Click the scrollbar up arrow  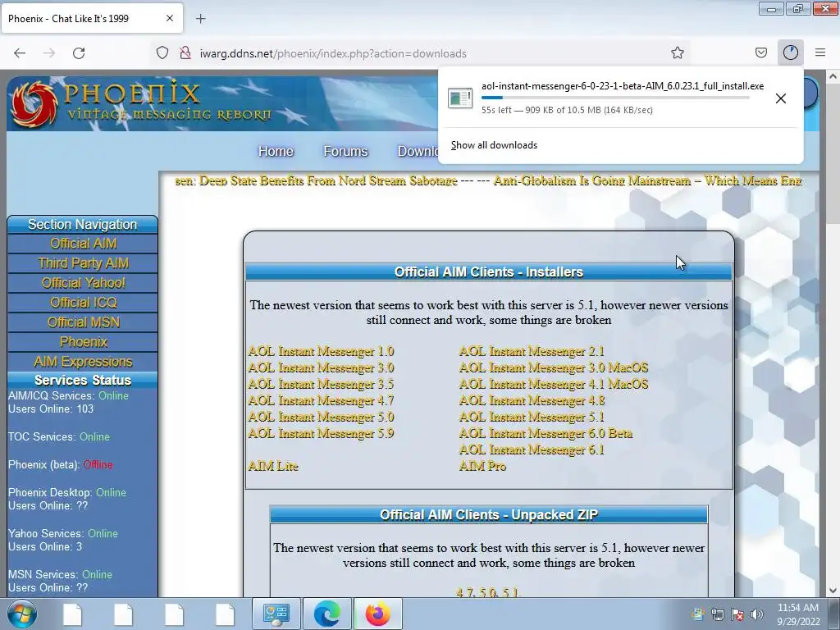point(833,76)
